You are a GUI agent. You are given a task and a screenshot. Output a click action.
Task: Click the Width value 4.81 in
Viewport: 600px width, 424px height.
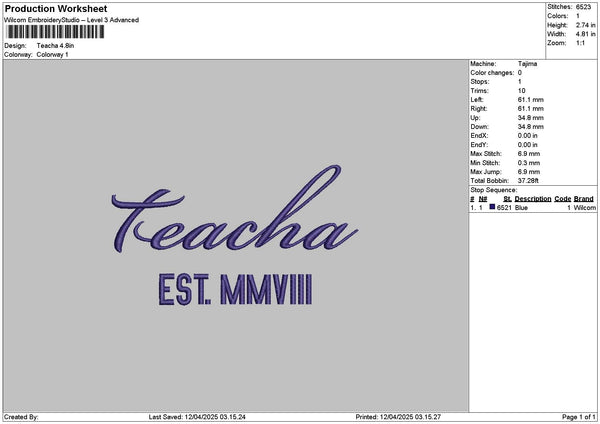585,34
